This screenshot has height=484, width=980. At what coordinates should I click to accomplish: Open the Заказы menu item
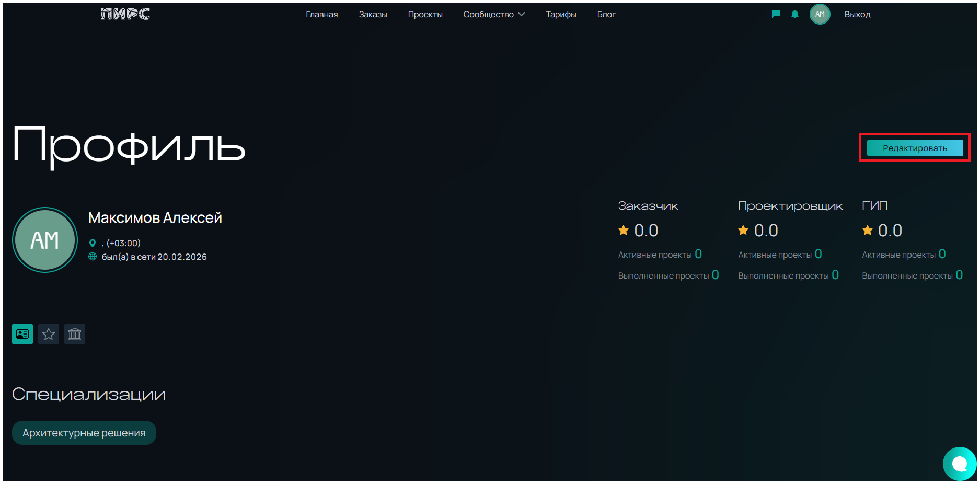click(x=373, y=14)
